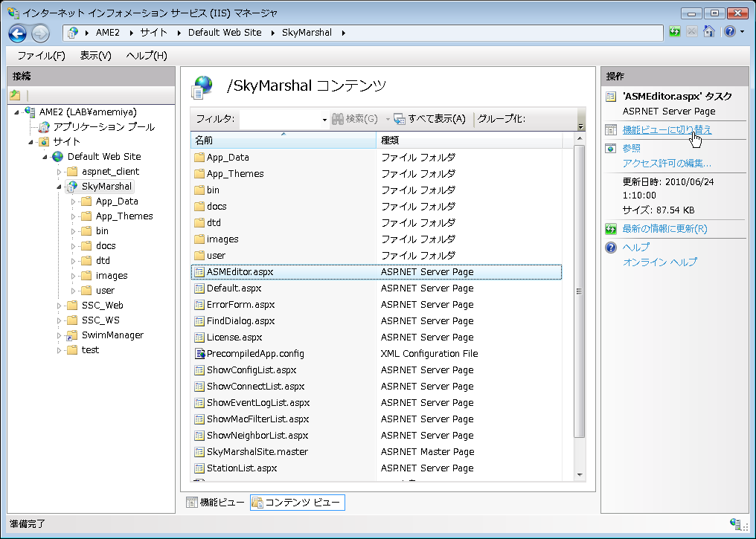756x539 pixels.
Task: Click the green 最新の情報に更新 icon
Action: (x=611, y=229)
